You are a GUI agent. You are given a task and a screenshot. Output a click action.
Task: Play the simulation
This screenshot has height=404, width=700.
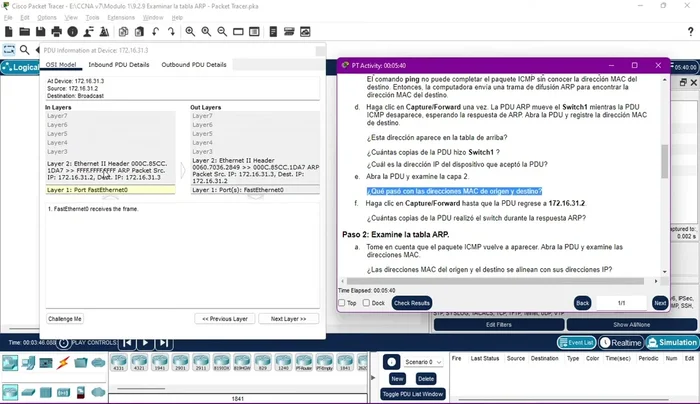[x=145, y=343]
